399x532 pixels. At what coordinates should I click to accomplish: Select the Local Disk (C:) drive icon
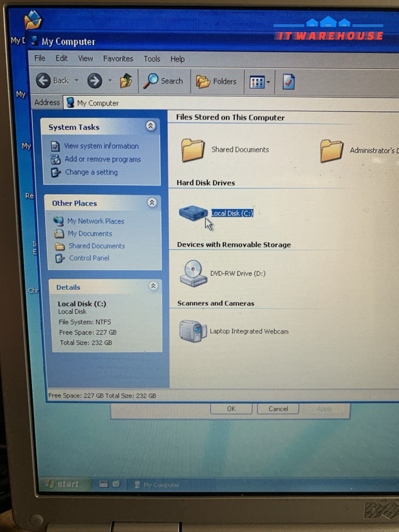coord(193,213)
